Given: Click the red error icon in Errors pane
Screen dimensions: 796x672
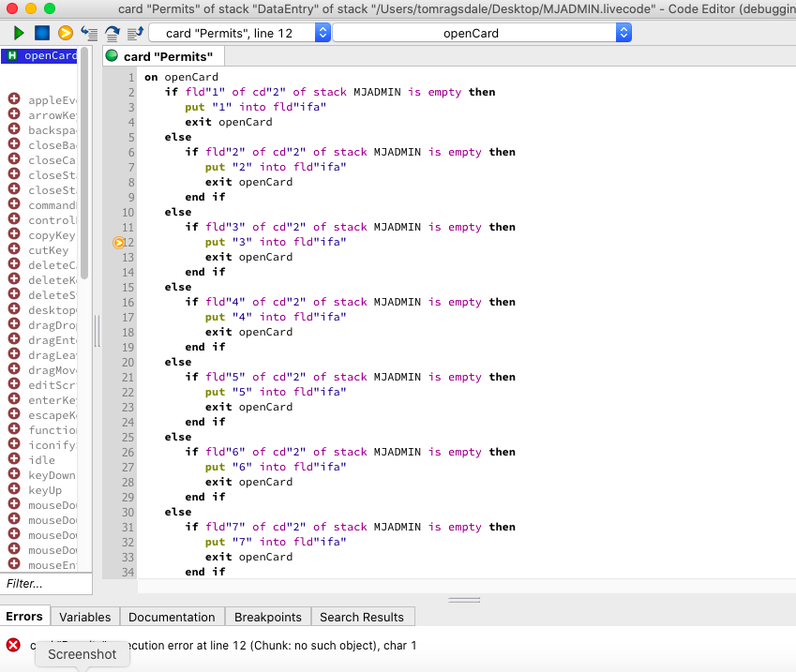Looking at the screenshot, I should (13, 645).
